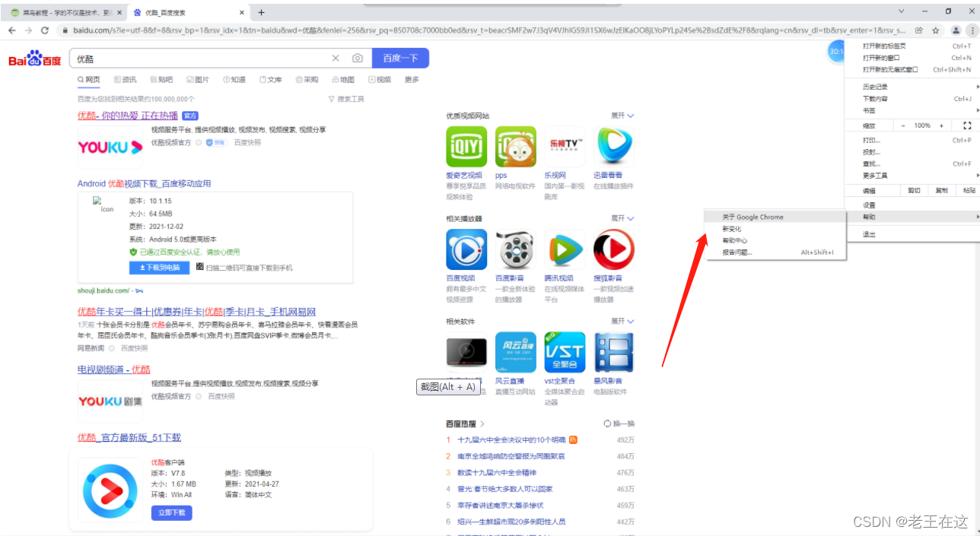
Task: Open hot search item 十九届六中全会决议中的10个明确
Action: tap(511, 439)
